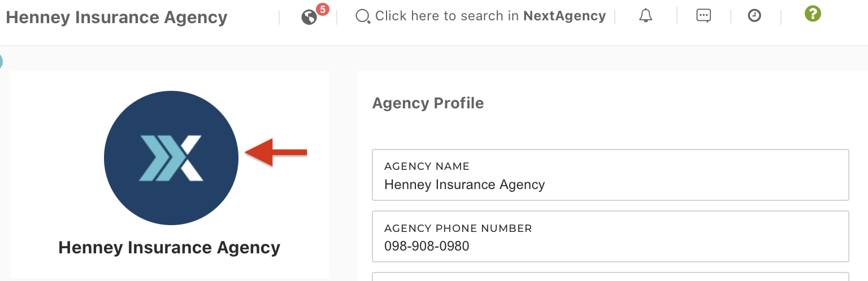Click the AGENCY PHONE NUMBER field label
The width and height of the screenshot is (868, 281).
coord(458,229)
